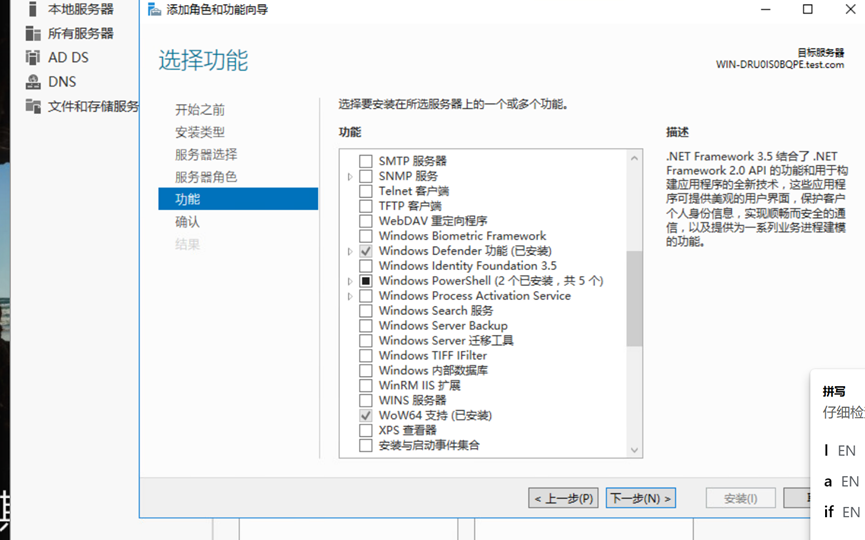Go to 安装类型 wizard step
The width and height of the screenshot is (865, 540).
pyautogui.click(x=200, y=132)
